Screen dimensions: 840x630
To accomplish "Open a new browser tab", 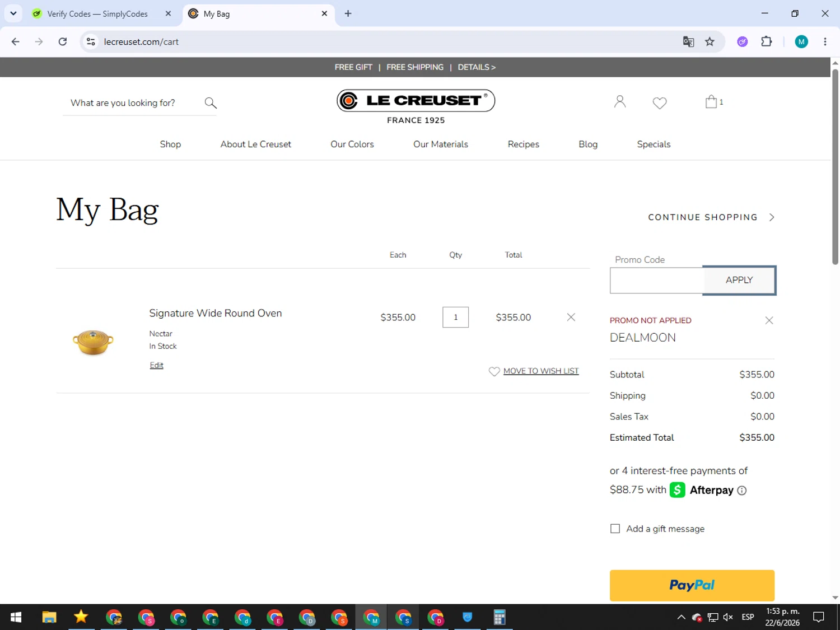I will 348,13.
